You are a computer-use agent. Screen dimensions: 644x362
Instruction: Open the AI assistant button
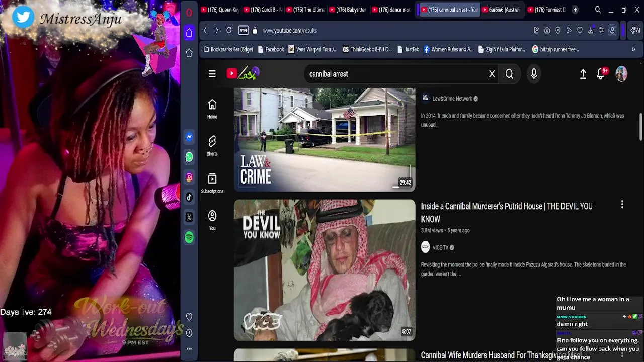pyautogui.click(x=635, y=30)
